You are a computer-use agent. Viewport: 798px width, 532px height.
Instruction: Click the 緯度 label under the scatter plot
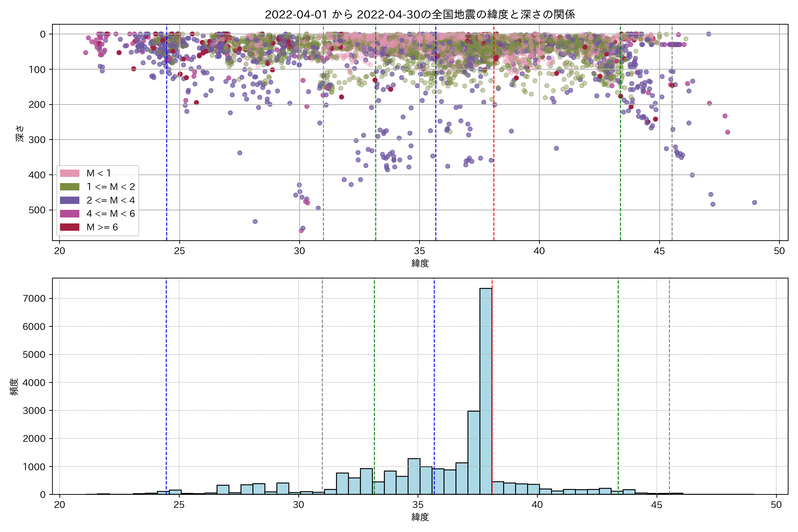pos(420,263)
